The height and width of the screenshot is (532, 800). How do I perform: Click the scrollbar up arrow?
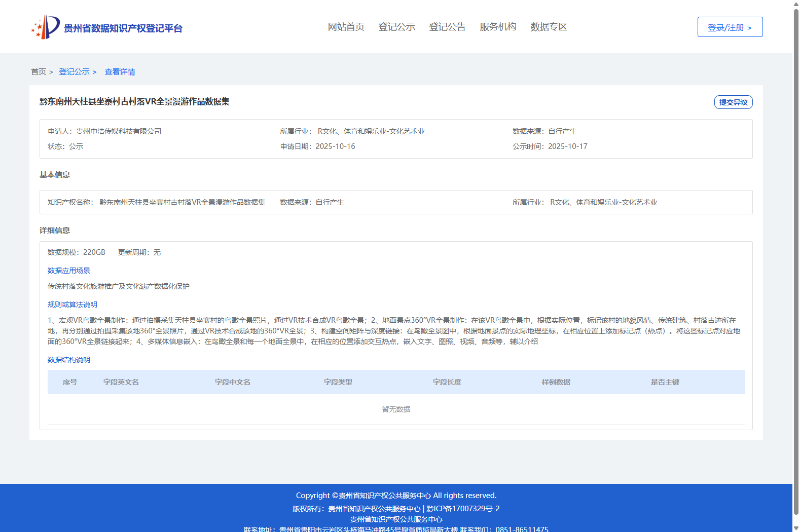[x=796, y=4]
